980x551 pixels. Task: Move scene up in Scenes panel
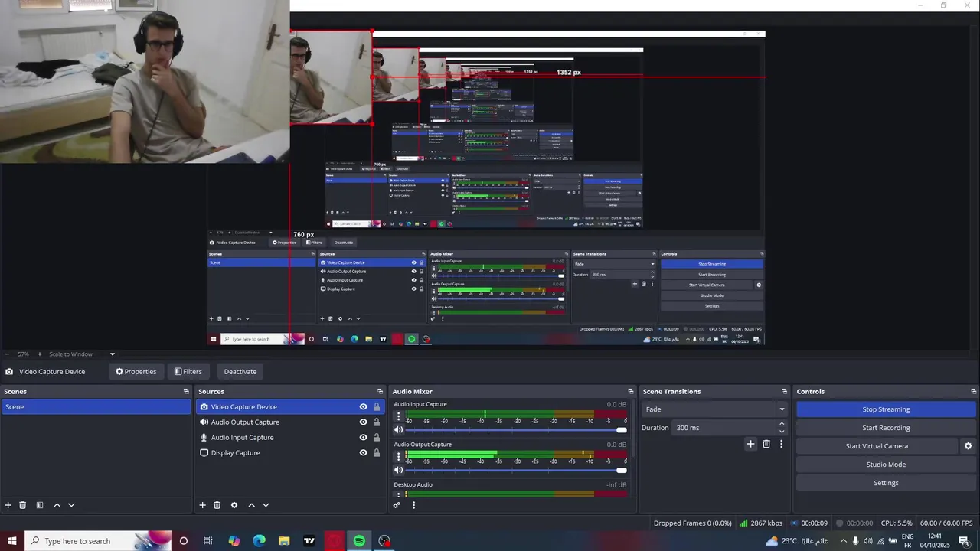click(57, 505)
